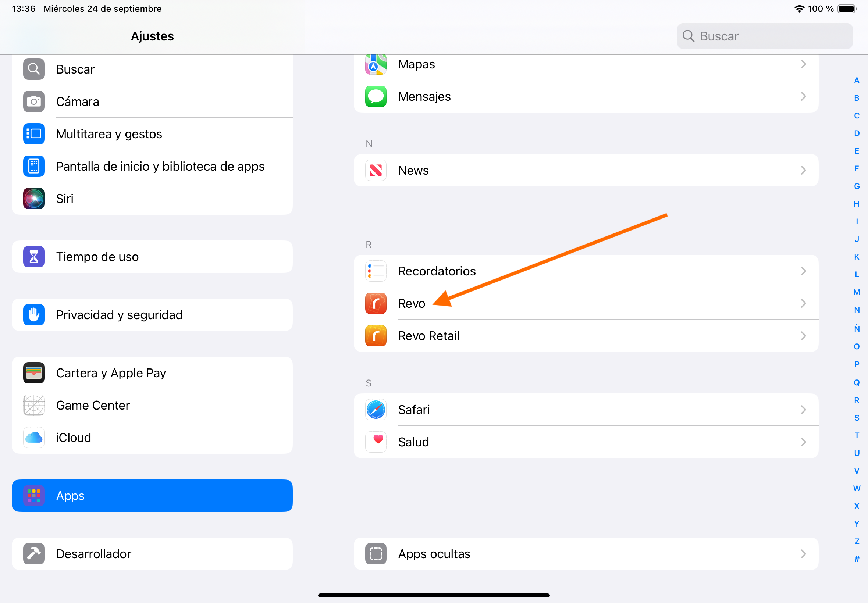
Task: Select Apps in the Ajustes sidebar
Action: (152, 496)
